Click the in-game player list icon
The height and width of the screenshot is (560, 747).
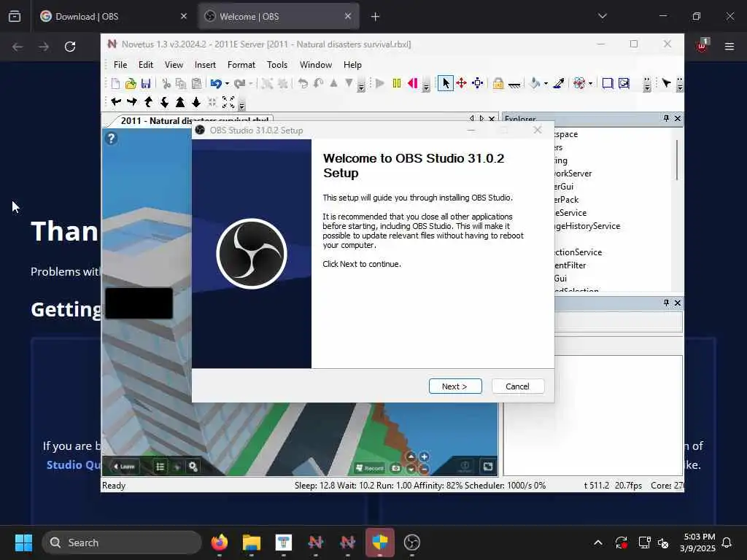point(160,467)
